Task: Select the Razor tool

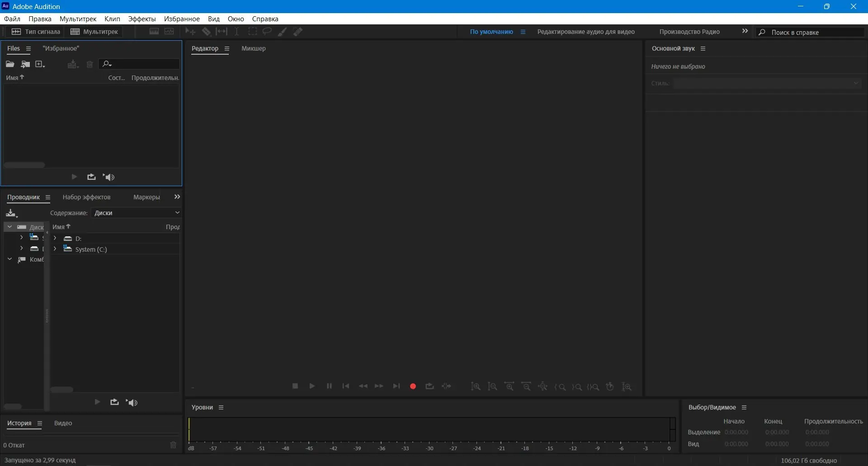Action: click(x=206, y=32)
